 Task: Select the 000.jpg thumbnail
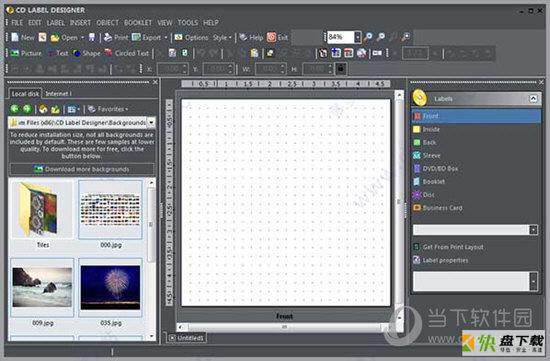[110, 213]
